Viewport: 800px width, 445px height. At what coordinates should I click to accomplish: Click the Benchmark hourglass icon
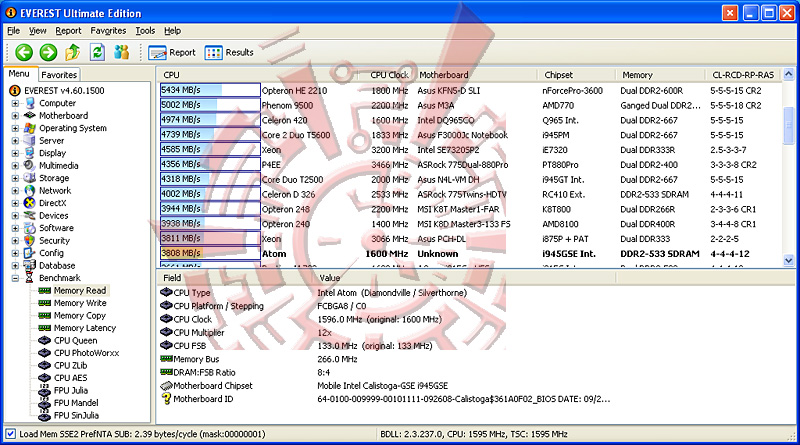pyautogui.click(x=30, y=278)
